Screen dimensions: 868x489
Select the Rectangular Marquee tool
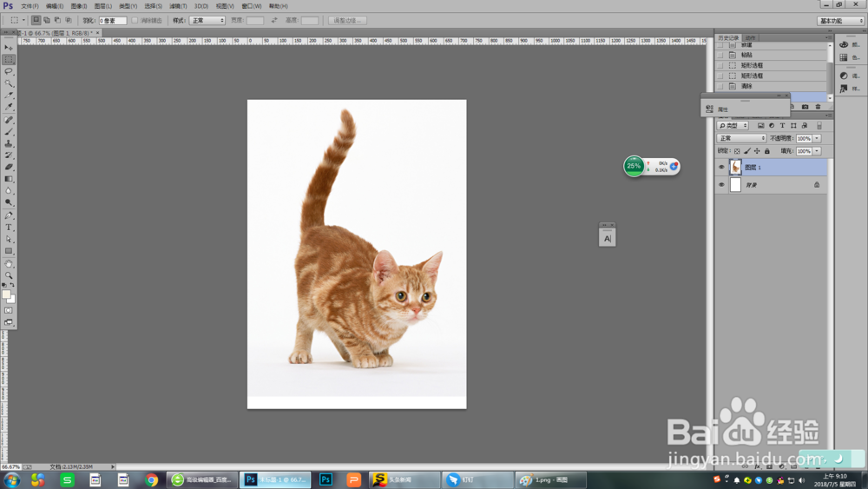(x=9, y=59)
